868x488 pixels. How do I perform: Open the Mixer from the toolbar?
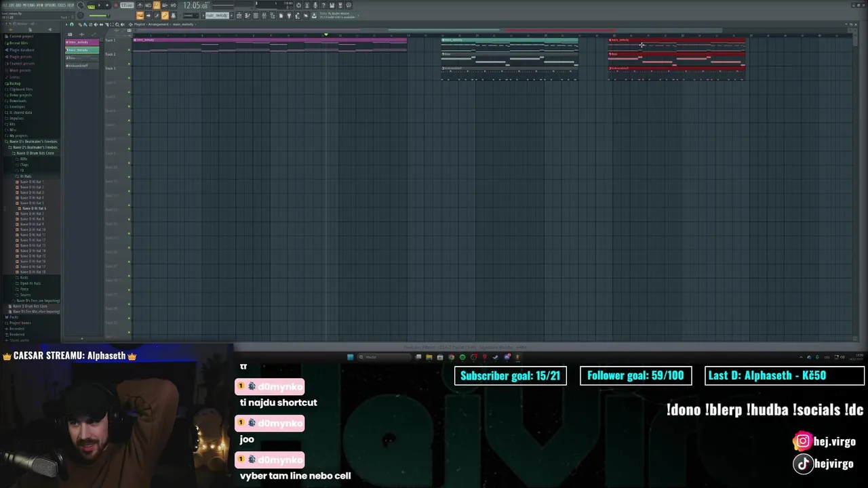[x=264, y=15]
